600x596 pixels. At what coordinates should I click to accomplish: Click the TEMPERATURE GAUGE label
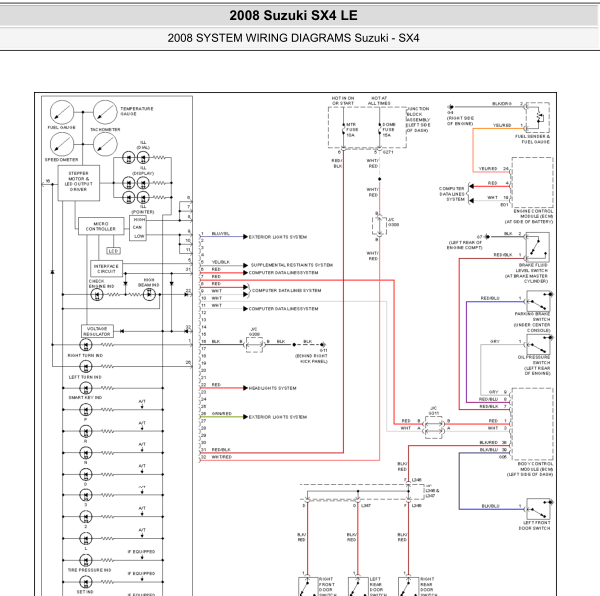[x=137, y=111]
